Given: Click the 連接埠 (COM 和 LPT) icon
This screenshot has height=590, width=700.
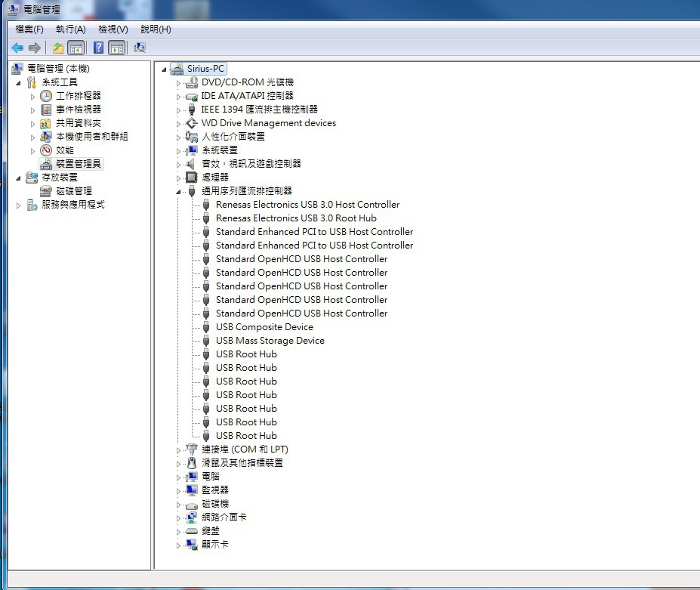Looking at the screenshot, I should coord(192,449).
